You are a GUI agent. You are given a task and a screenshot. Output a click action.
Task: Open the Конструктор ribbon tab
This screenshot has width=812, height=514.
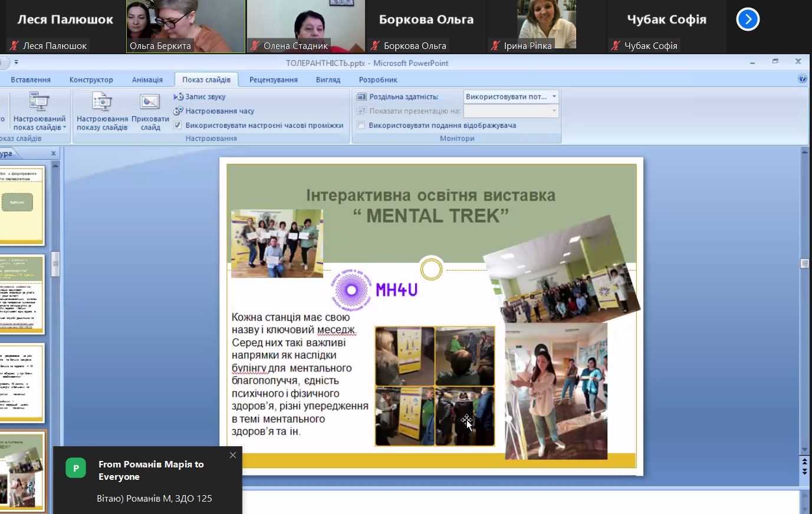click(x=91, y=80)
